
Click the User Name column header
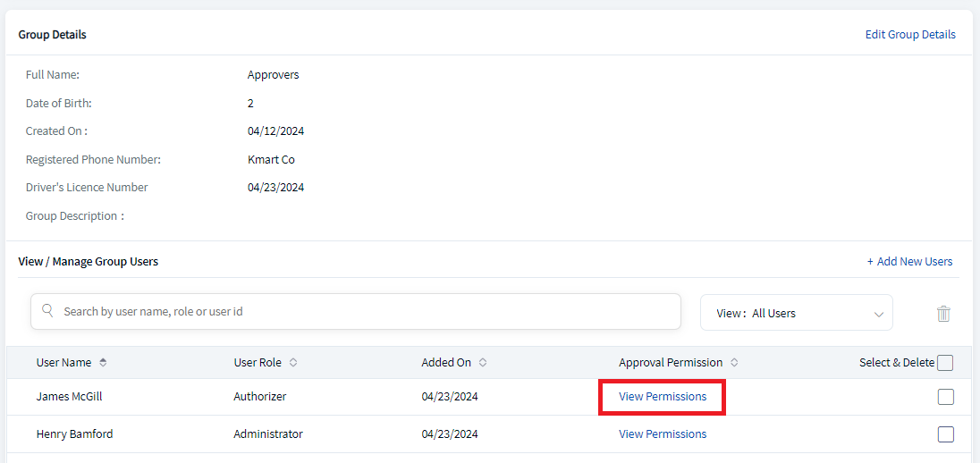tap(63, 362)
